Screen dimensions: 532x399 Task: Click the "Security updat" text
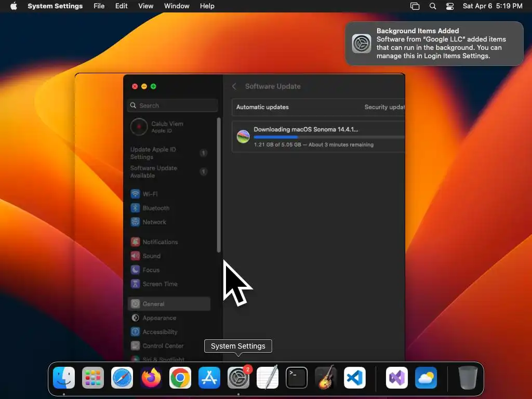384,107
